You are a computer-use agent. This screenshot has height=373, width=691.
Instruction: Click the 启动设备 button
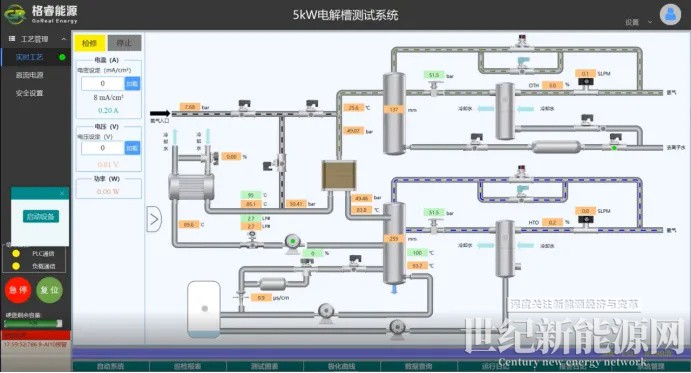pyautogui.click(x=41, y=216)
